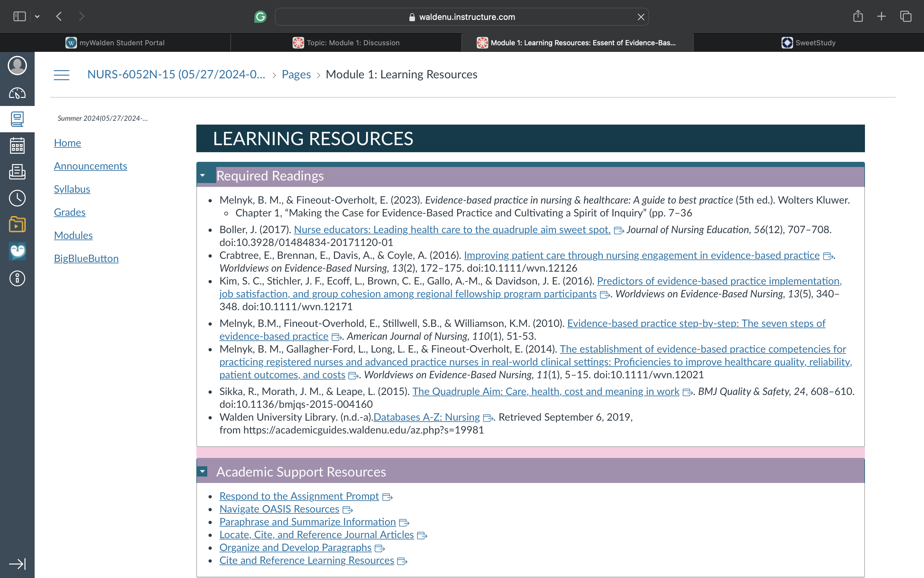This screenshot has height=578, width=924.
Task: Open the Safari sidebar panel icon
Action: tap(20, 16)
